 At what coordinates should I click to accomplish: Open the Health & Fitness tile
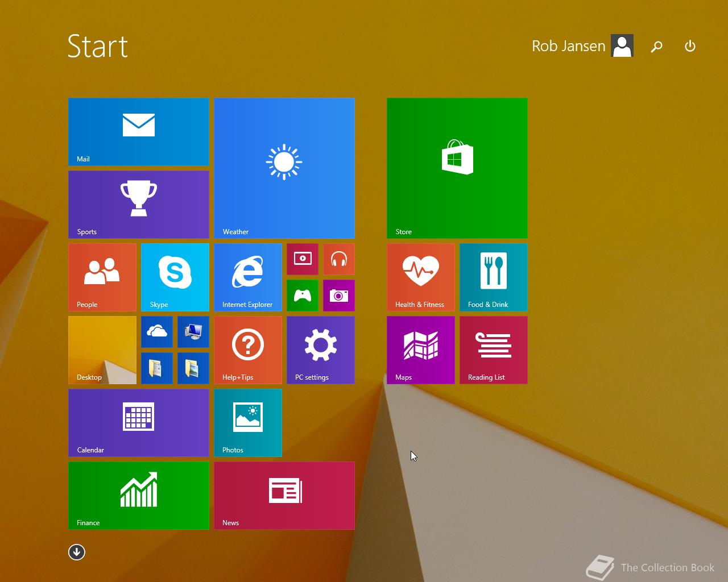[421, 277]
